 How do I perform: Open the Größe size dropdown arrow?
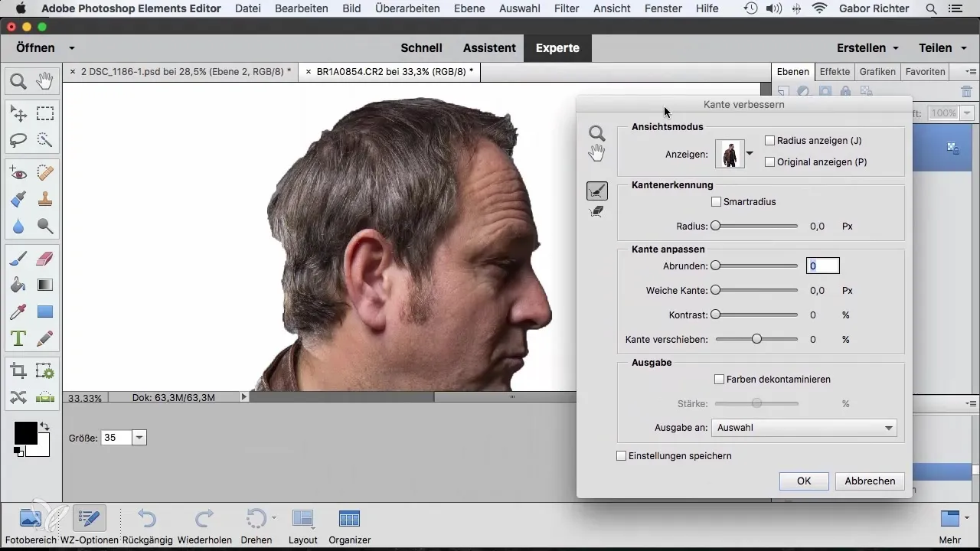click(x=139, y=438)
